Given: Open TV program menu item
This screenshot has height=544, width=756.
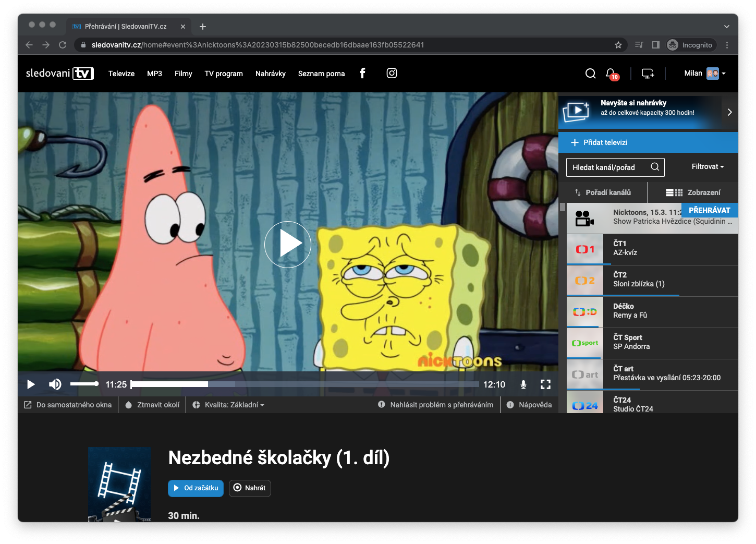Looking at the screenshot, I should 224,74.
